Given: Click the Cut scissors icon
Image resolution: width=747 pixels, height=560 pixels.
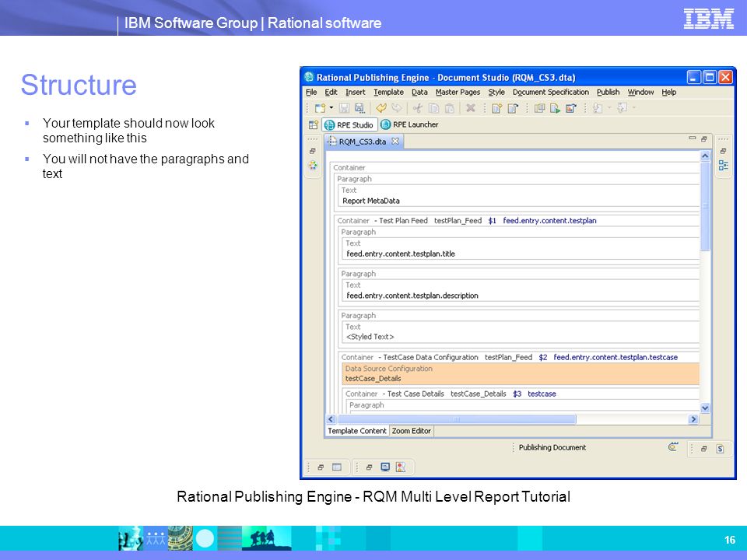Looking at the screenshot, I should [419, 109].
